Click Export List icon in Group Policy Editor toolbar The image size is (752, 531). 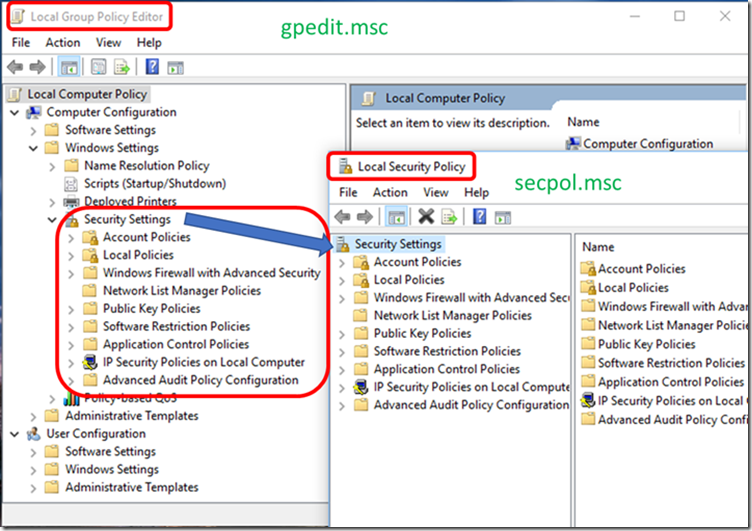pyautogui.click(x=122, y=67)
